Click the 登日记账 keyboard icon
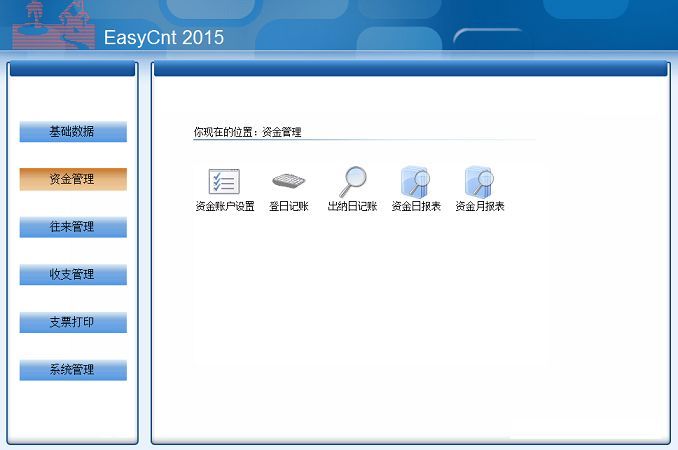The width and height of the screenshot is (678, 450). [288, 182]
